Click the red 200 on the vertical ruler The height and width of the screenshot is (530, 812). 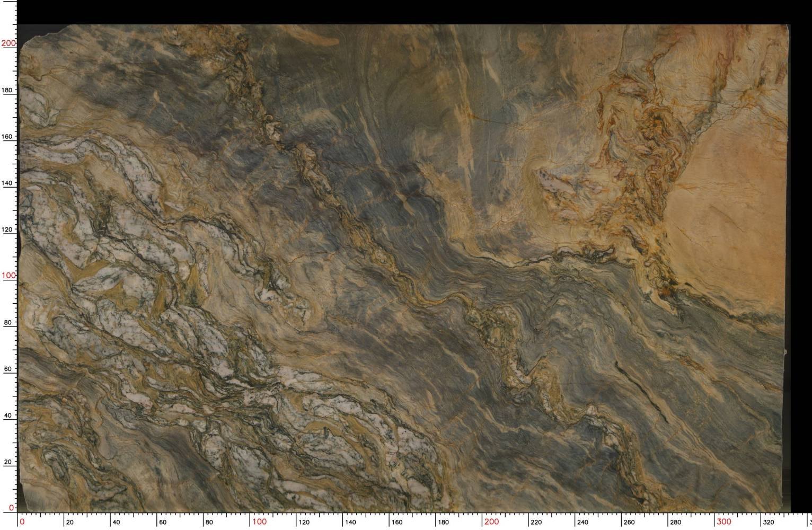coord(9,43)
